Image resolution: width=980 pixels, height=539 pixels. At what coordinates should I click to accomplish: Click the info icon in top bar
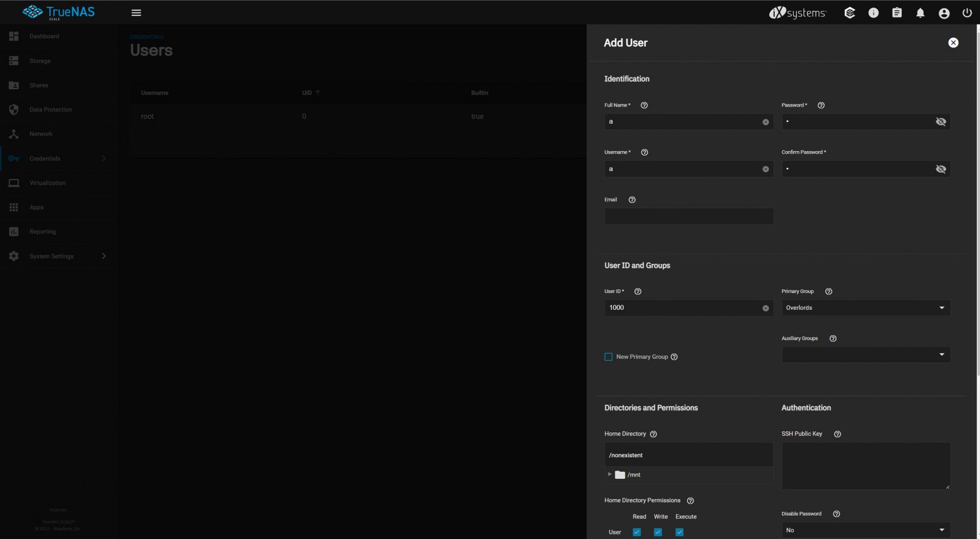click(873, 13)
